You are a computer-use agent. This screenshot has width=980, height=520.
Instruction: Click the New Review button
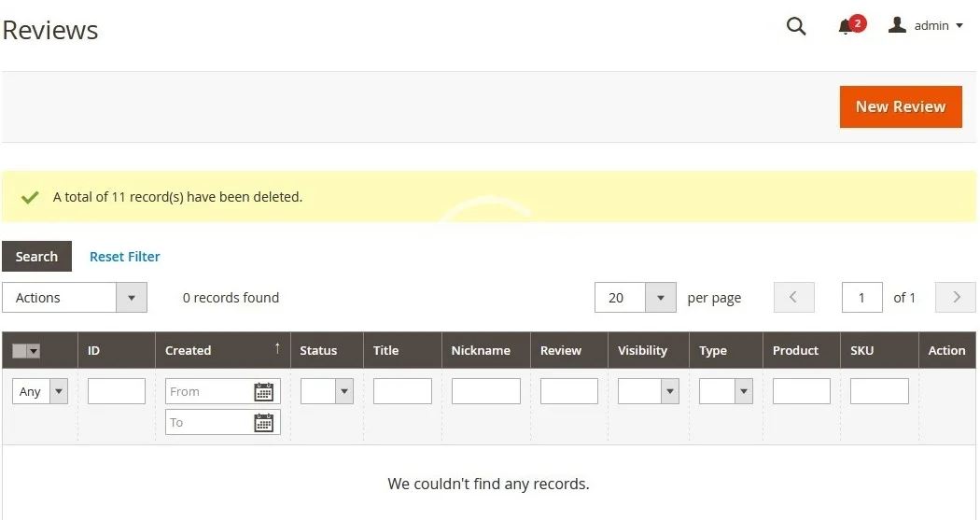tap(900, 107)
